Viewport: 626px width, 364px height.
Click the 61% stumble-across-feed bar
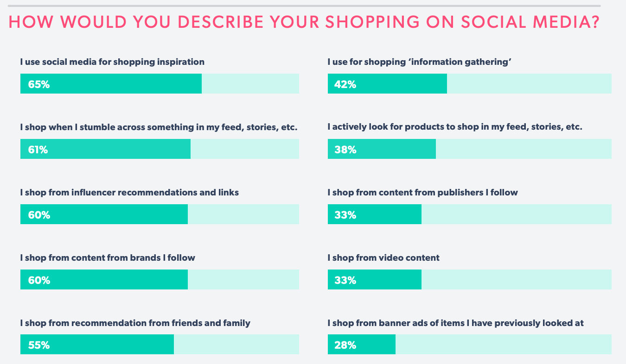click(x=105, y=149)
